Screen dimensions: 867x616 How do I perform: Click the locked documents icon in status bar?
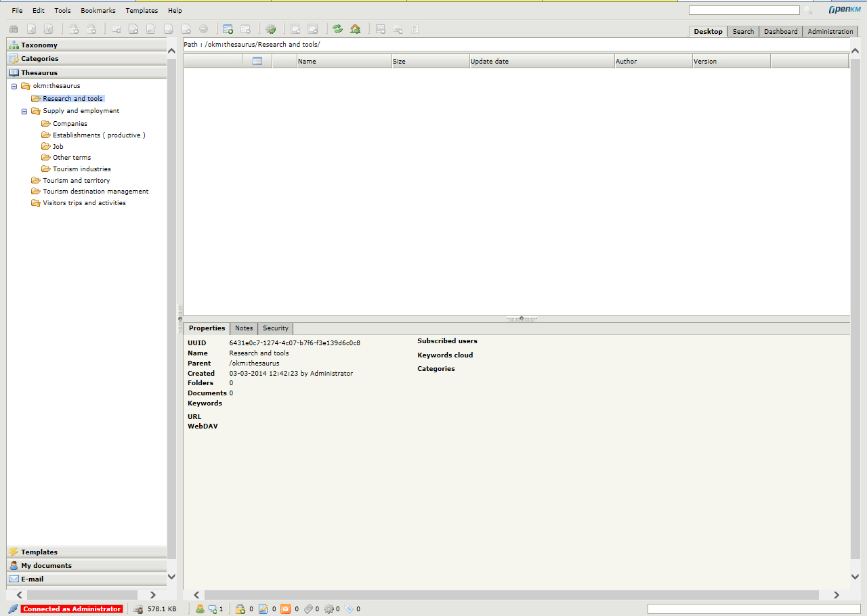pos(240,609)
